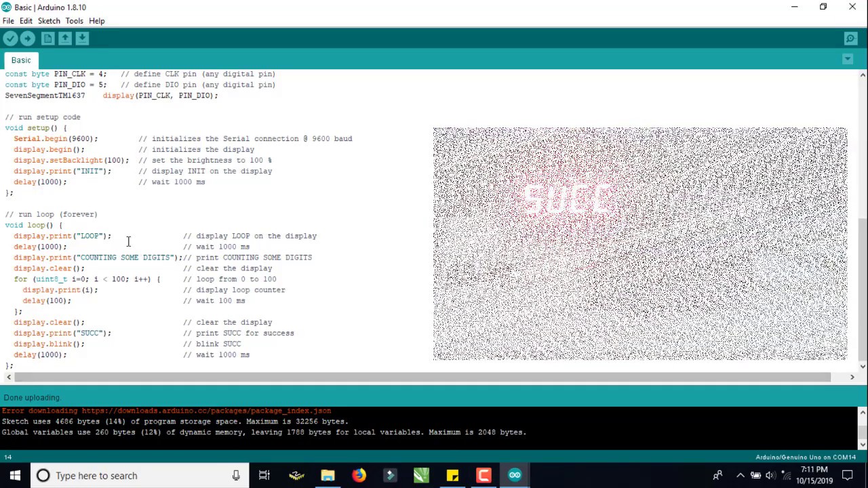Open the yellow Sticky Notes taskbar icon
Screen dimensions: 868x488
pyautogui.click(x=452, y=476)
